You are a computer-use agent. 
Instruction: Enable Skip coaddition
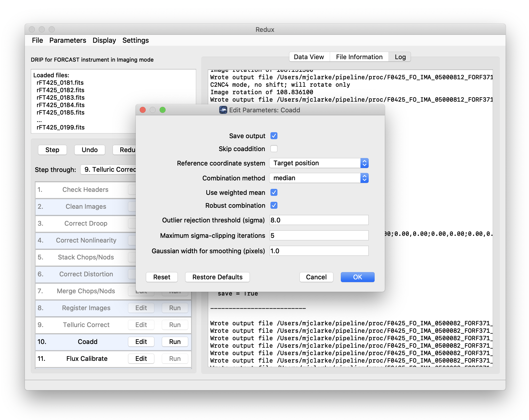(x=274, y=149)
